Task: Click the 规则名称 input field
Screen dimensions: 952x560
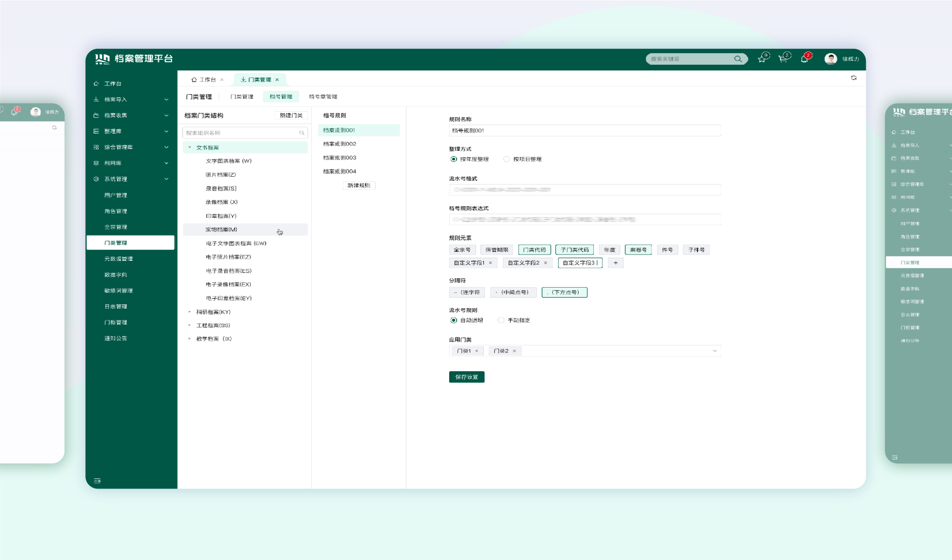Action: (x=584, y=130)
